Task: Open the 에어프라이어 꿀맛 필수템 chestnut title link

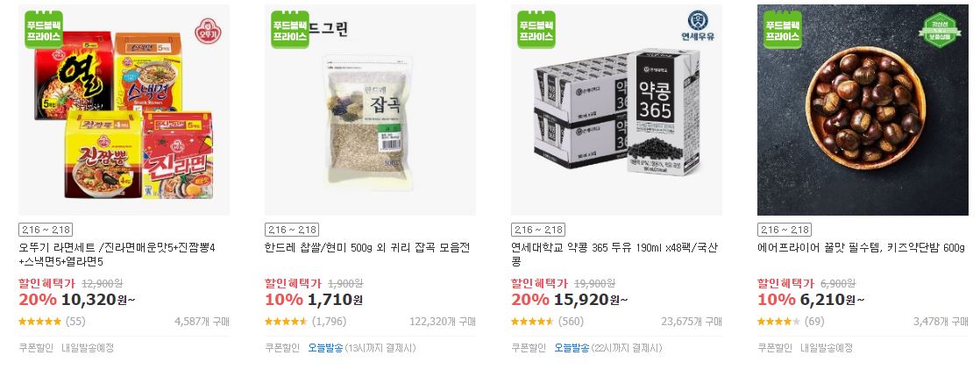Action: click(x=861, y=248)
